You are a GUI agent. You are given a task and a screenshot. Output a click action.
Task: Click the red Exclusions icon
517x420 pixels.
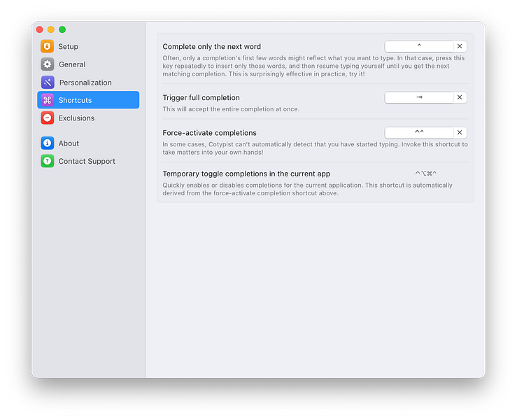tap(47, 118)
